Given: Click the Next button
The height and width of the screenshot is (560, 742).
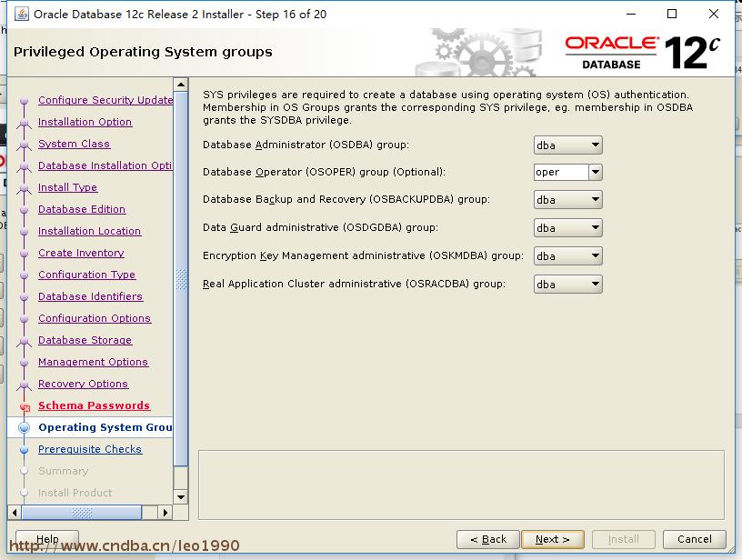Looking at the screenshot, I should point(552,539).
